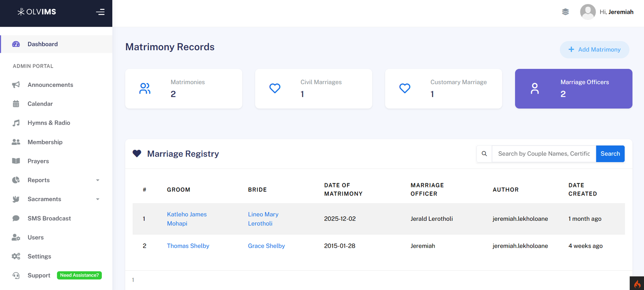The width and height of the screenshot is (644, 290).
Task: Open bride Grace Shelby record link
Action: pyautogui.click(x=266, y=246)
